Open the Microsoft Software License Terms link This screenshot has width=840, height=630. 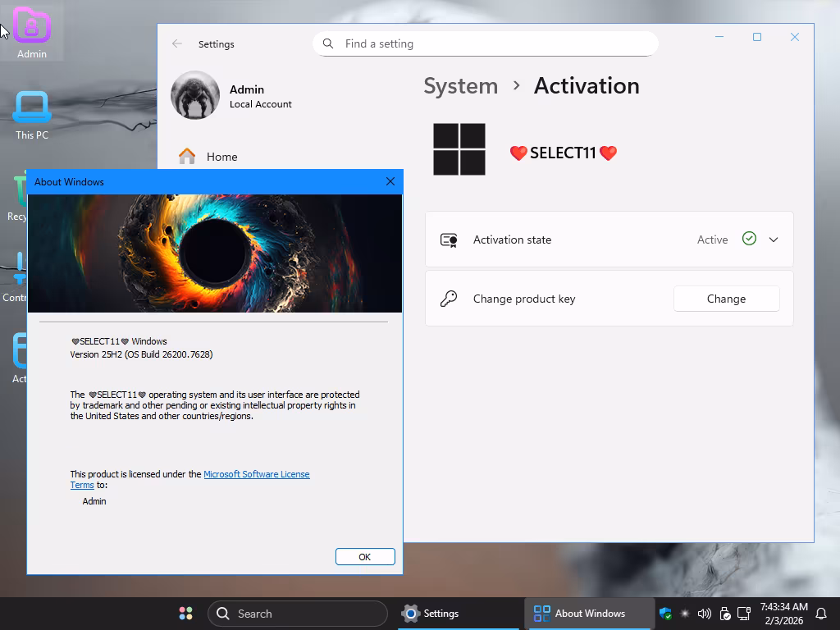[256, 474]
